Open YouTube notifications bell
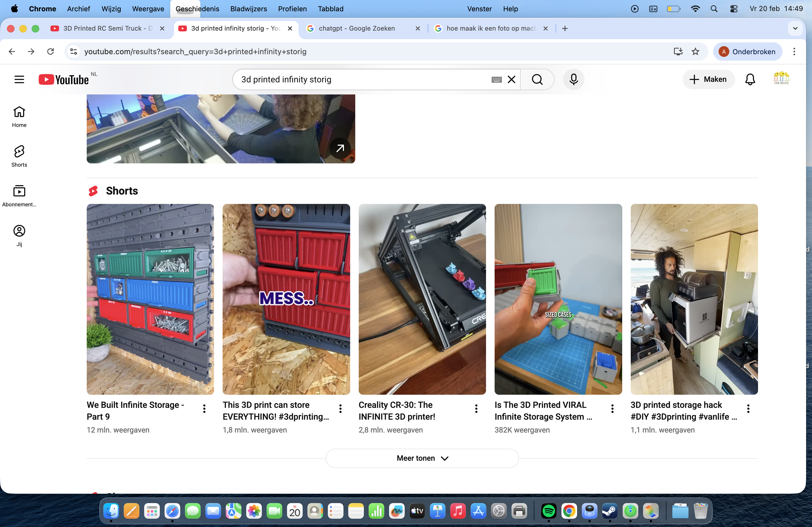812x527 pixels. [749, 79]
